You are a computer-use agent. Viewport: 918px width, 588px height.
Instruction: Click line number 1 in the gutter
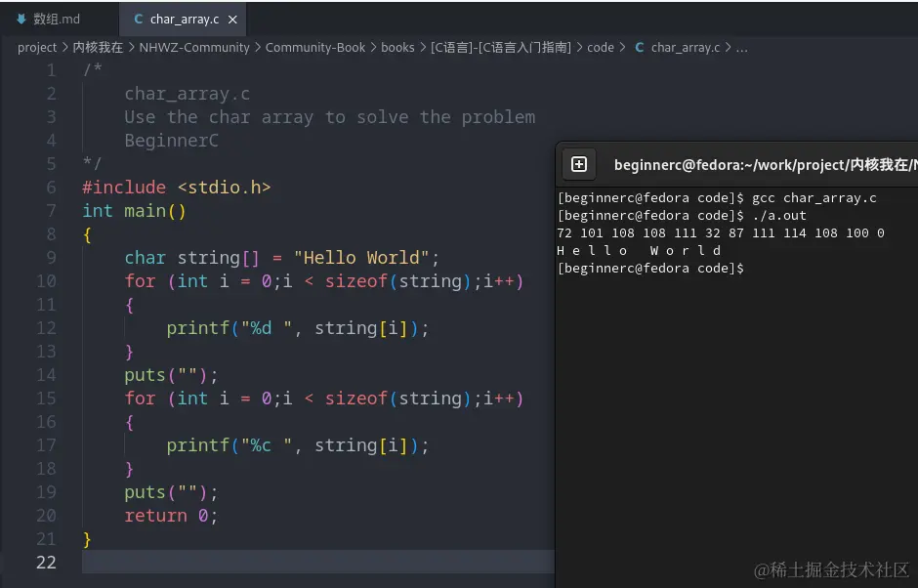[52, 70]
